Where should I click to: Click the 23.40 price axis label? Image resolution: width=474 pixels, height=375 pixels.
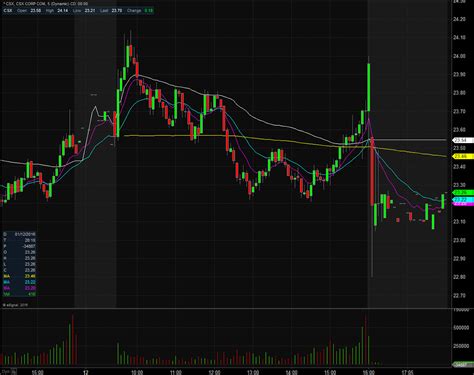click(x=459, y=166)
